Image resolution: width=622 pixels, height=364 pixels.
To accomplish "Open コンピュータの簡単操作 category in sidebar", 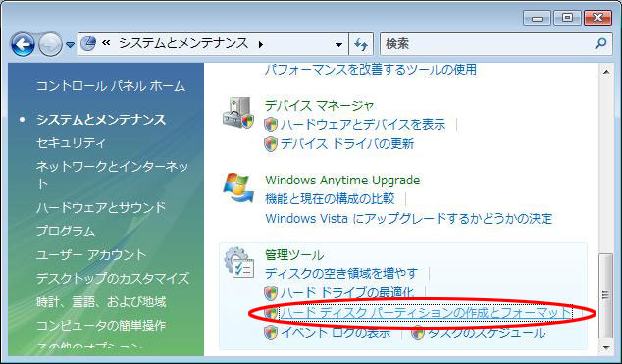I will tap(101, 325).
